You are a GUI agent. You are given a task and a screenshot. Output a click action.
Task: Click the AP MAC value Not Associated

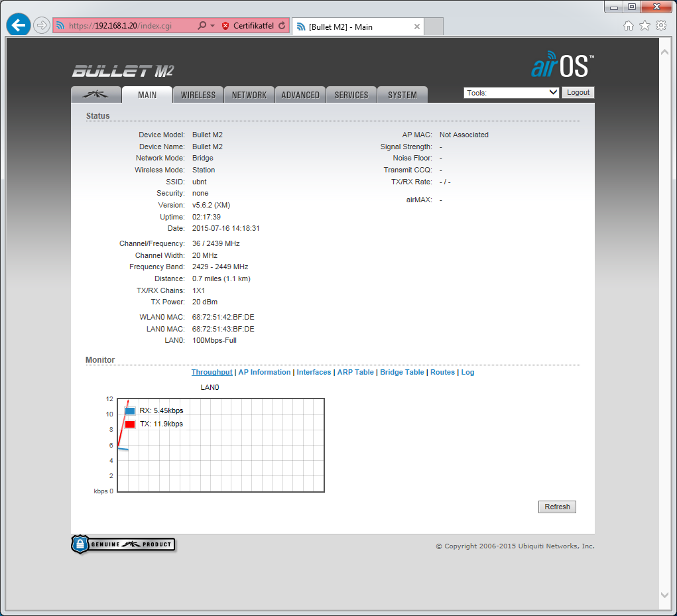coord(464,135)
